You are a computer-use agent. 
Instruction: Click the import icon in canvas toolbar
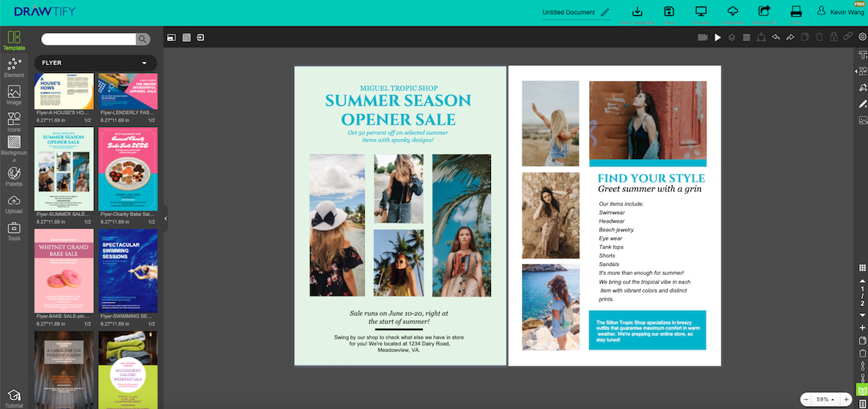pyautogui.click(x=200, y=38)
